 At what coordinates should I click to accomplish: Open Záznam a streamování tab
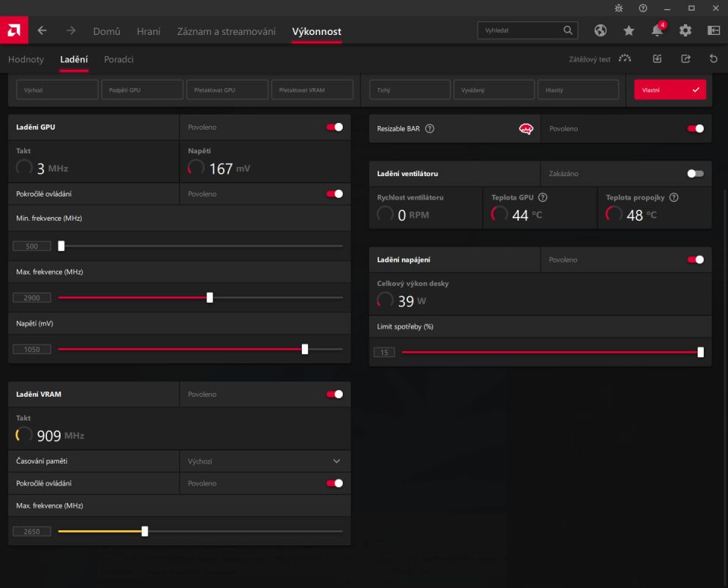pyautogui.click(x=226, y=31)
